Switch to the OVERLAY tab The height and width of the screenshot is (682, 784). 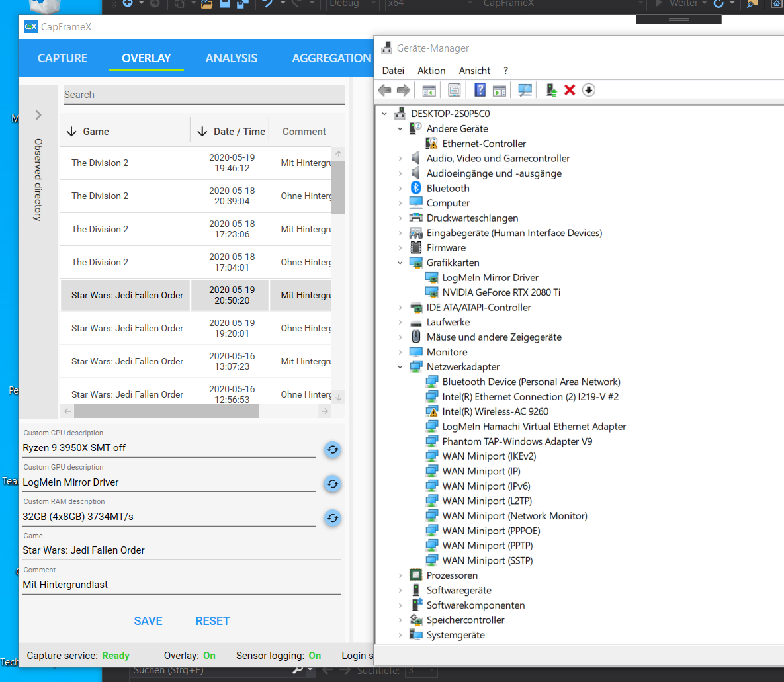146,58
